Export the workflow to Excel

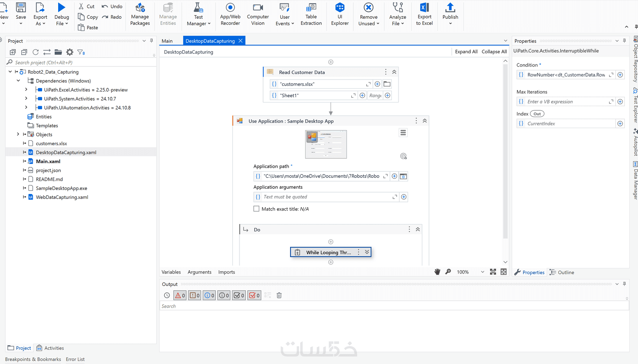coord(424,14)
